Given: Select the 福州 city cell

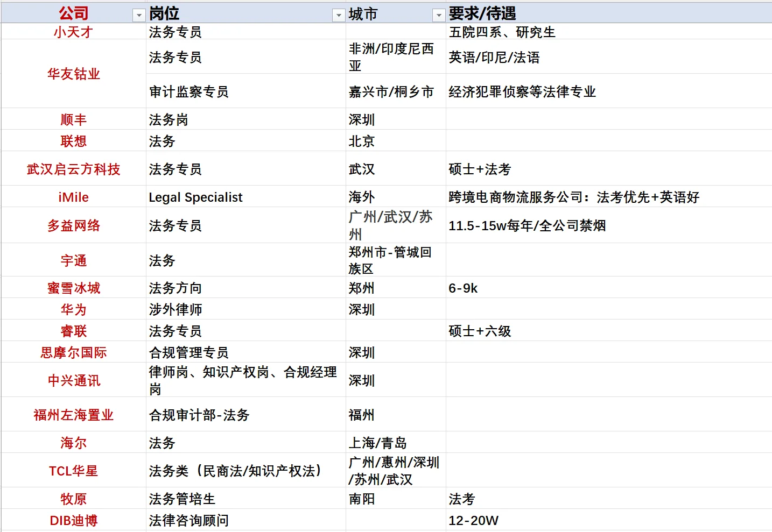Looking at the screenshot, I should (396, 415).
